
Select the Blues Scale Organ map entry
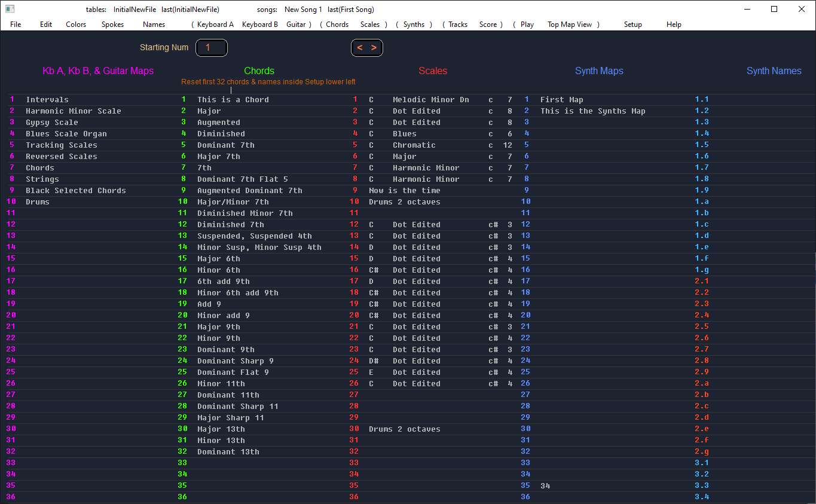point(66,134)
